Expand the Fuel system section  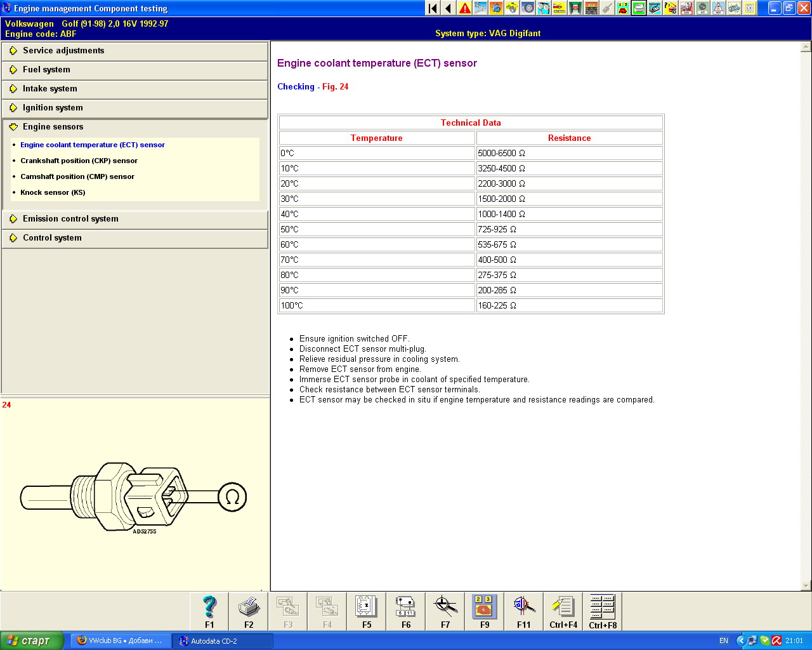(x=46, y=70)
